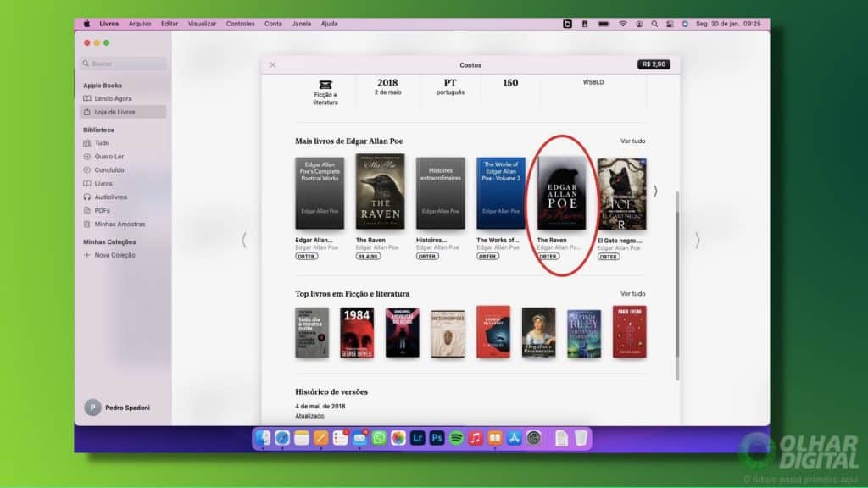Viewport: 868px width, 488px height.
Task: Open Spotlight search in menu bar
Action: click(654, 24)
